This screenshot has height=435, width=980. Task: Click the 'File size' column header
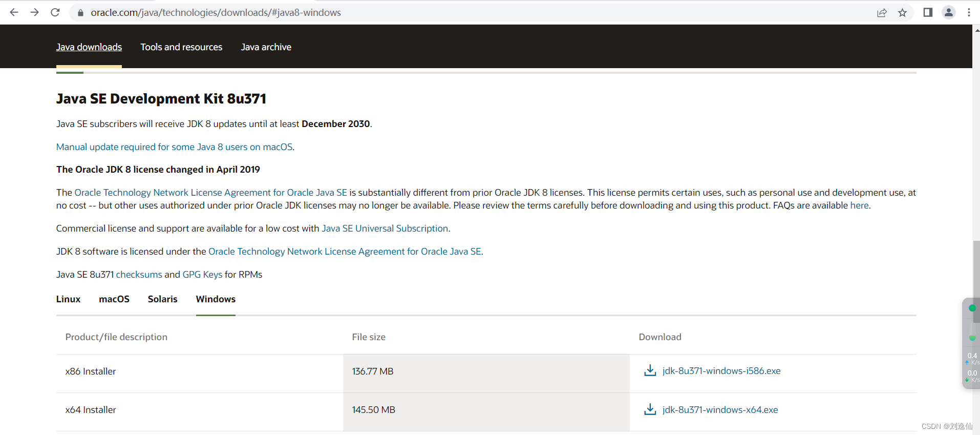point(369,337)
